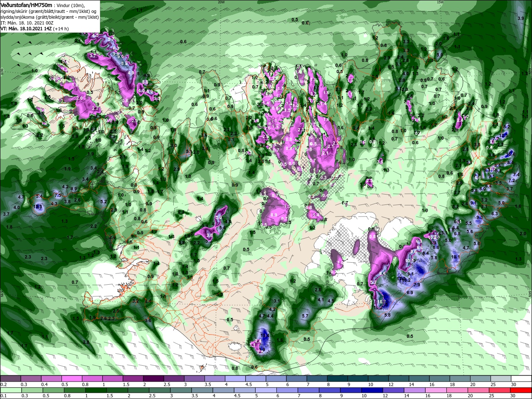This screenshot has height=399, width=532.
Task: Click the upper legend swatch labeled 0.5
Action: 71,379
